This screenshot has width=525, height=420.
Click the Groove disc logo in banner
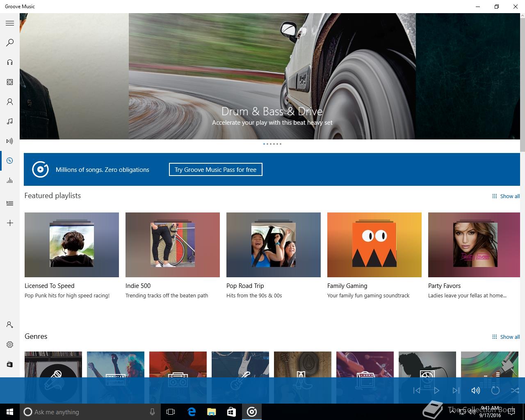coord(41,169)
